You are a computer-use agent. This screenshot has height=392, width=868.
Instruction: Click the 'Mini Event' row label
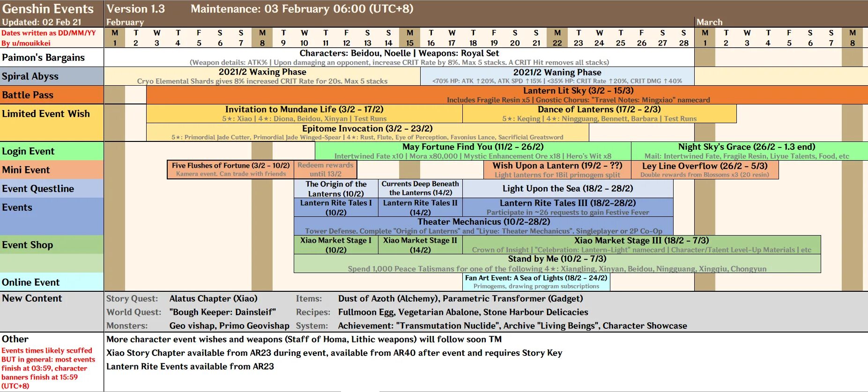[x=52, y=170]
